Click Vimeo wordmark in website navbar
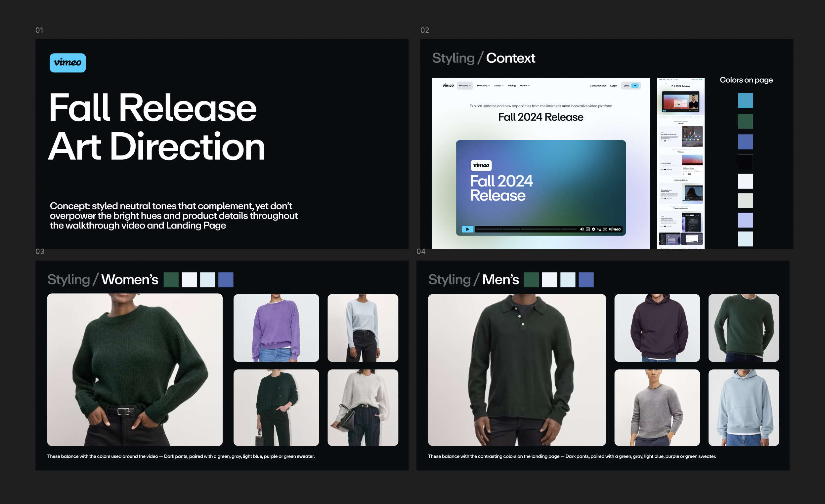 tap(448, 86)
